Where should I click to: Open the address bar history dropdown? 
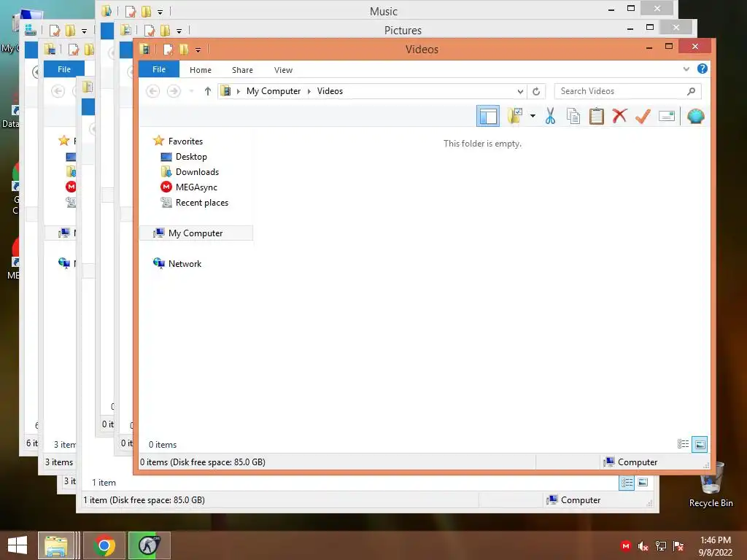click(519, 91)
